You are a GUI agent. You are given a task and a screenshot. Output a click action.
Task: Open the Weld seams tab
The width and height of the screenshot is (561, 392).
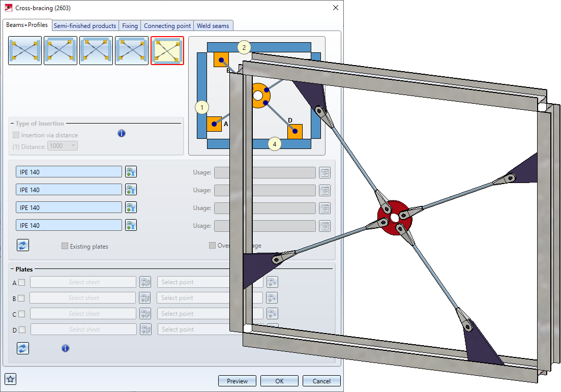(x=213, y=26)
